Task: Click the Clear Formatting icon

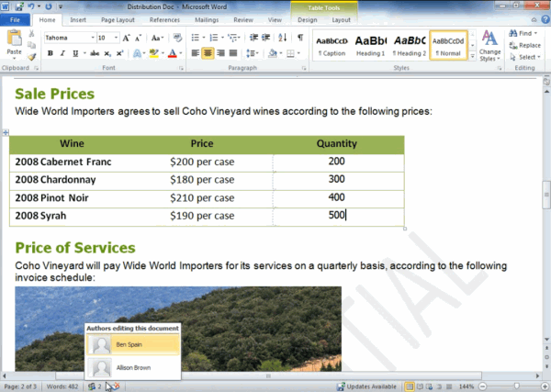Action: pyautogui.click(x=177, y=38)
